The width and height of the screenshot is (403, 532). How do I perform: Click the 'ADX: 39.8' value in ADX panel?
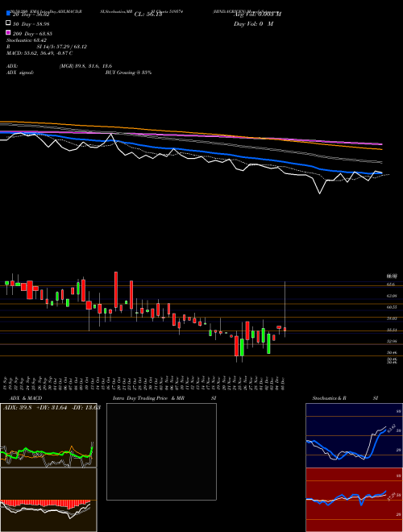[17, 408]
